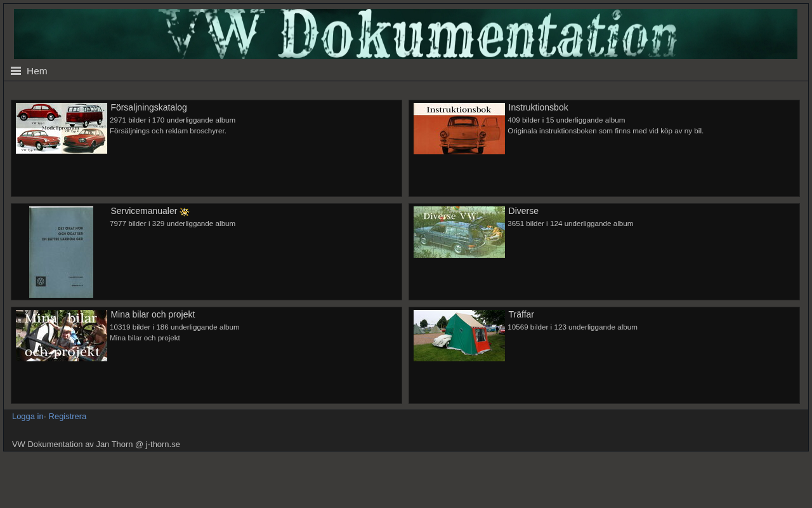Click '10319 bilder i 186 underliggande album' text

[174, 327]
